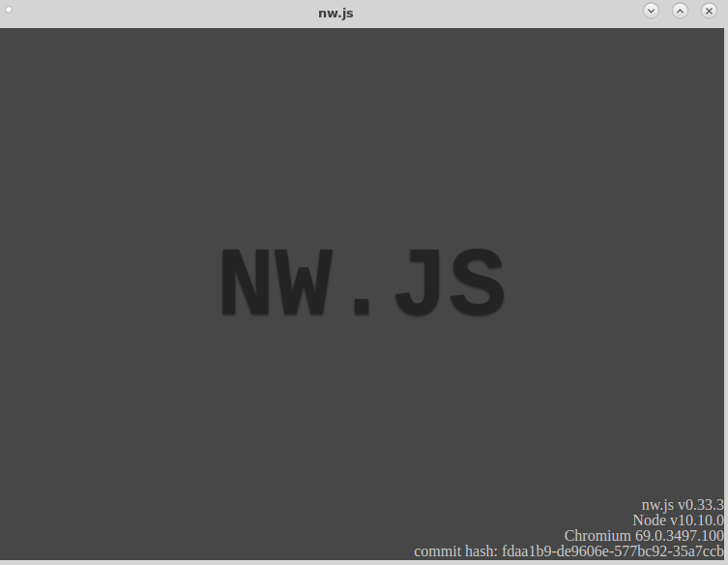This screenshot has width=728, height=565.
Task: Click the nw.js title bar text
Action: (x=335, y=13)
